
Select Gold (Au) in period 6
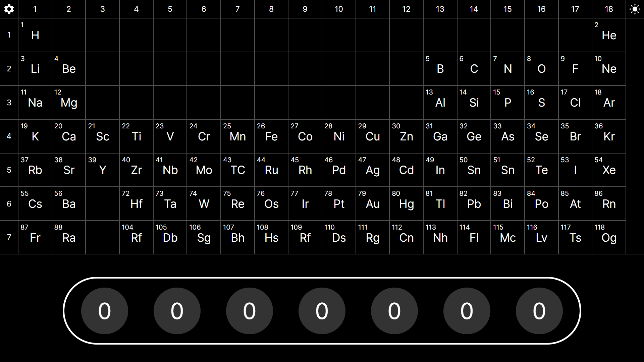click(x=372, y=203)
